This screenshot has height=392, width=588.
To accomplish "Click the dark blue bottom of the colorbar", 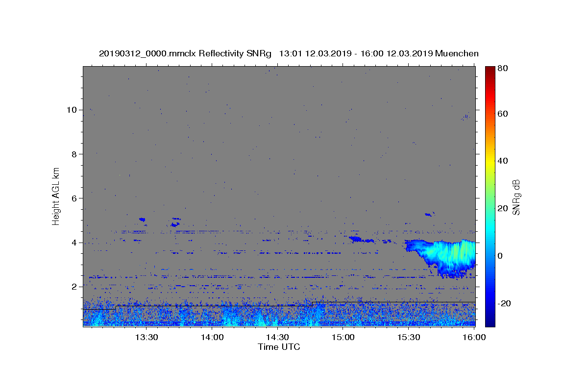I will 490,321.
